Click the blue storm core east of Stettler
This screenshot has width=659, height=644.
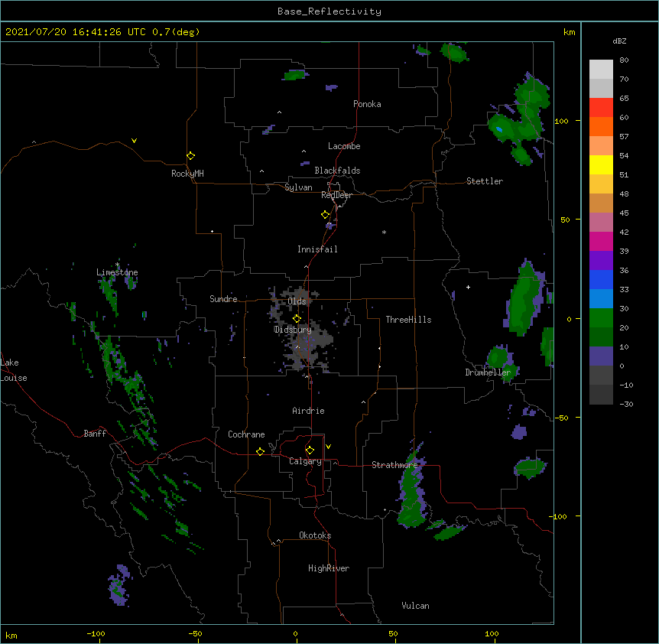point(499,129)
